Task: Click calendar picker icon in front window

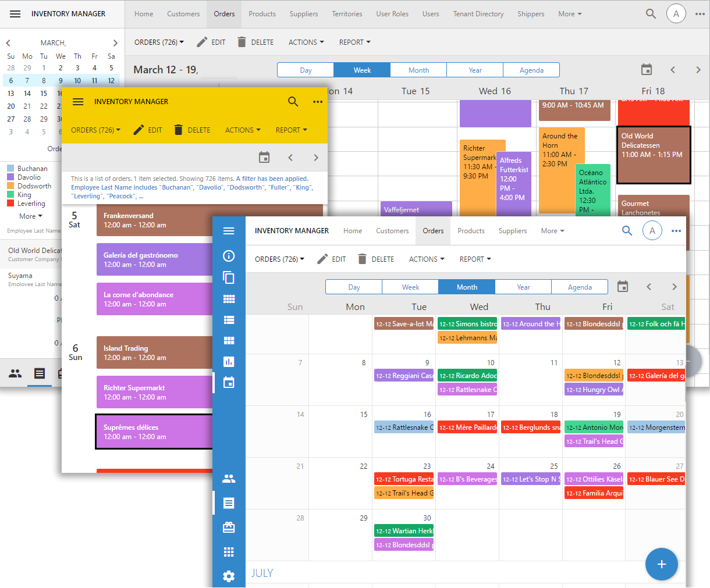Action: (623, 286)
